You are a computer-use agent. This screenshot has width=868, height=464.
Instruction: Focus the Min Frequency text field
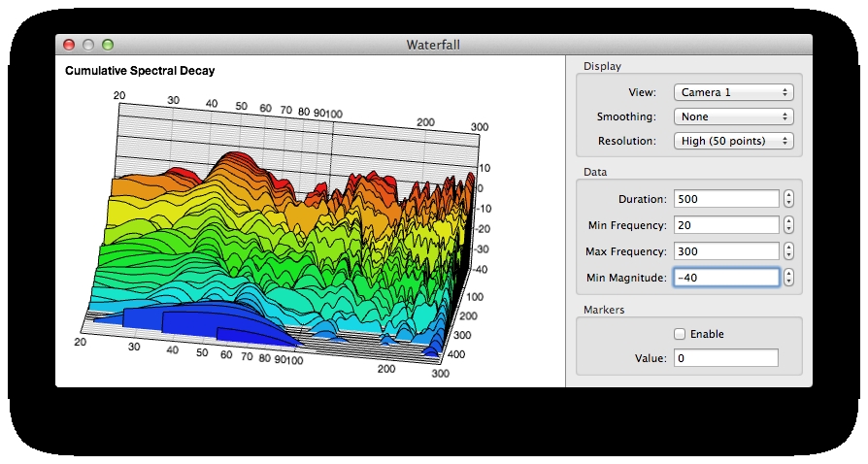point(726,225)
